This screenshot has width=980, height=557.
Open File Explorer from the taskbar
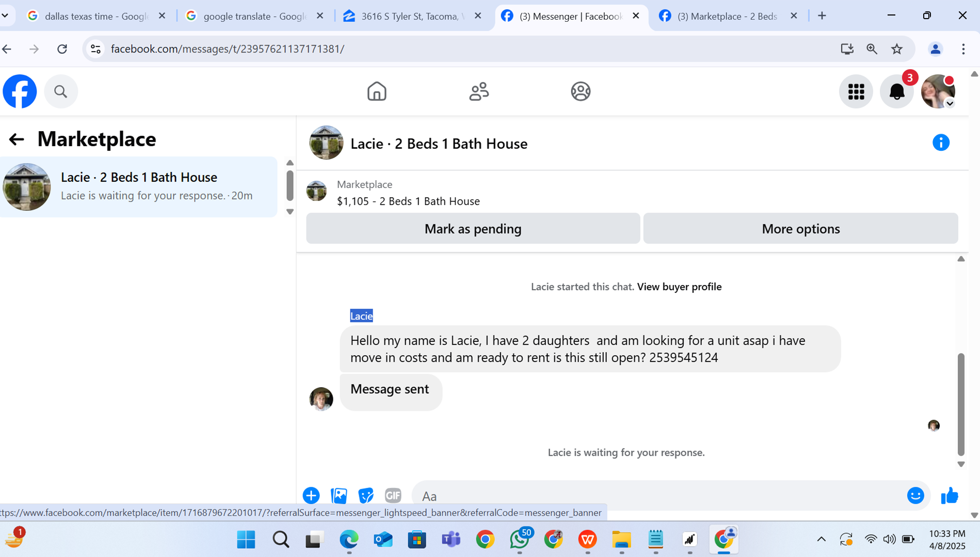621,540
